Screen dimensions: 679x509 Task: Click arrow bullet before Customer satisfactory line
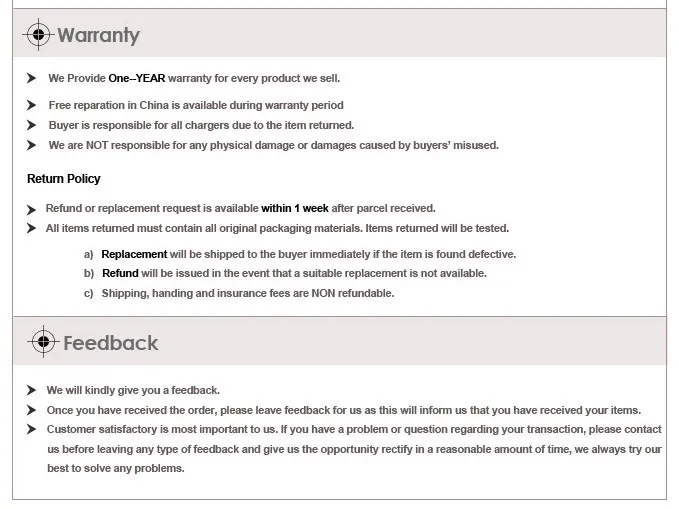click(x=32, y=430)
